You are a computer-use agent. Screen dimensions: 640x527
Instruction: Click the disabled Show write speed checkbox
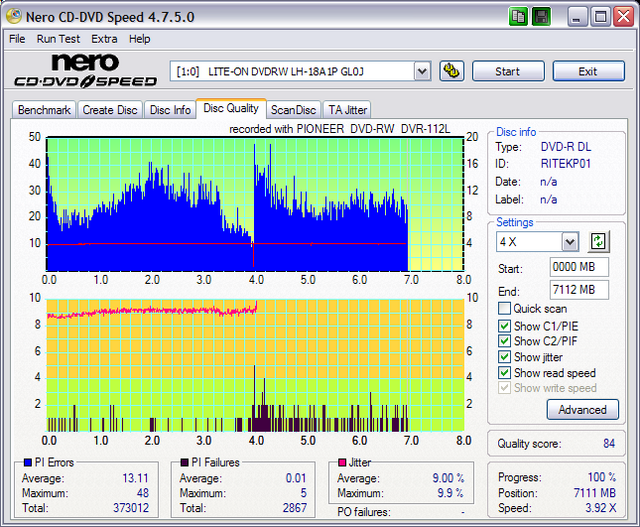pos(504,387)
